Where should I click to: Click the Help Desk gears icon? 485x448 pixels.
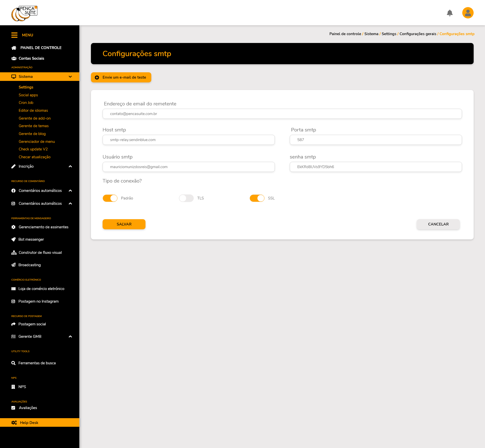click(14, 423)
